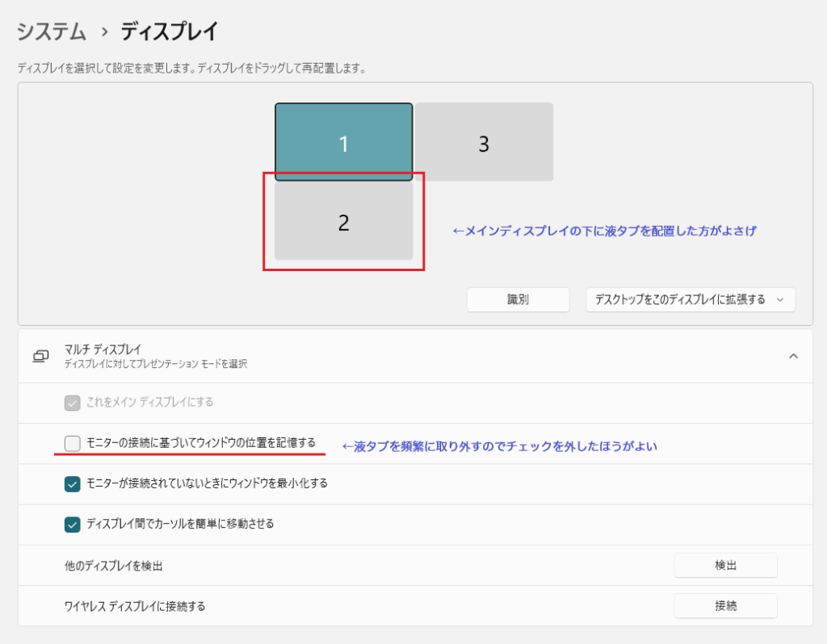This screenshot has width=827, height=644.
Task: Select display 3 in the arrangement
Action: pos(484,142)
